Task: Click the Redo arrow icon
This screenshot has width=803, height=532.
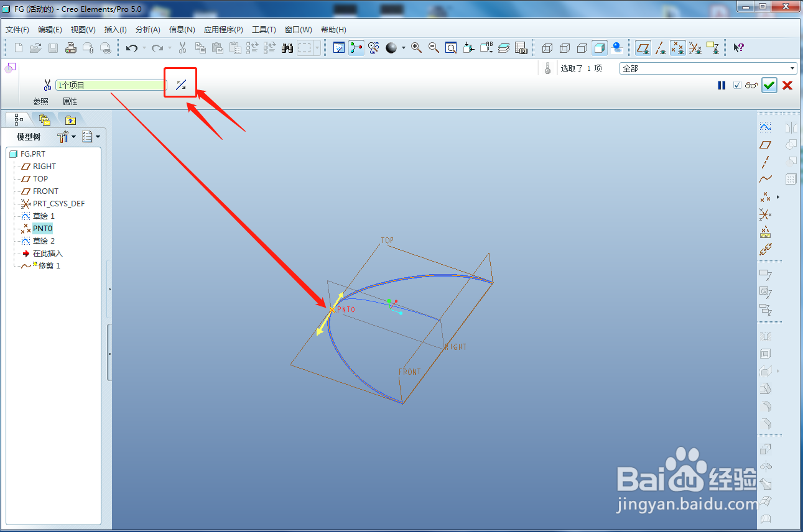Action: 157,48
